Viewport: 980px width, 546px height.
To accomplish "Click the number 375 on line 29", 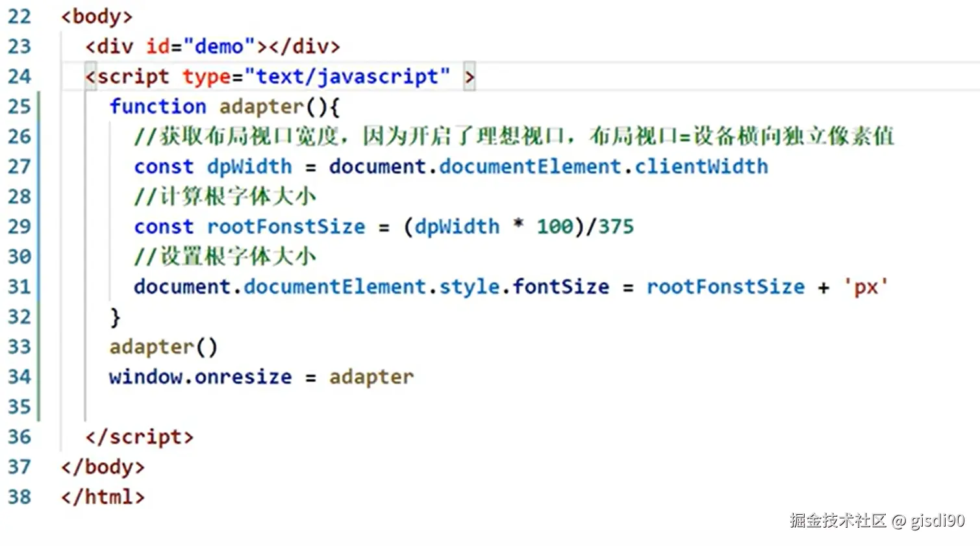I will click(x=616, y=227).
